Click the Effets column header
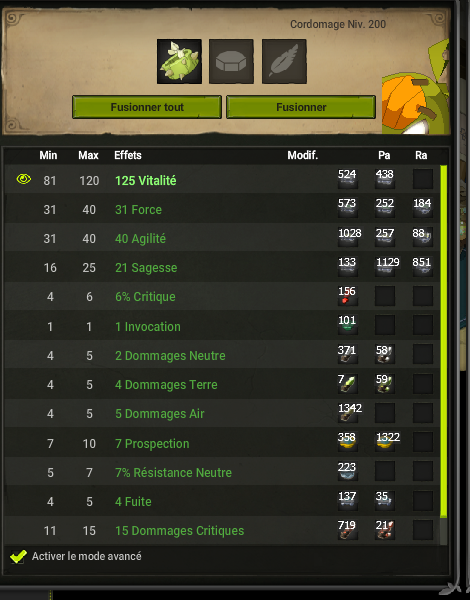The height and width of the screenshot is (600, 470). [128, 155]
